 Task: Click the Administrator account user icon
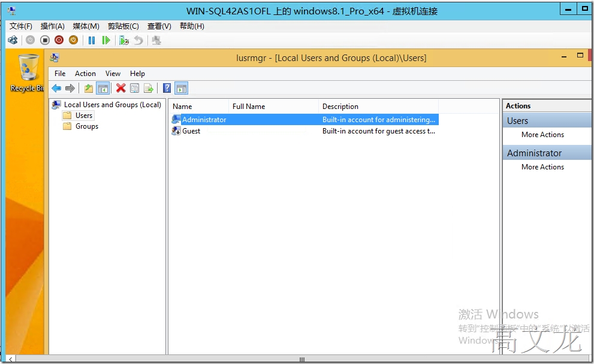176,120
